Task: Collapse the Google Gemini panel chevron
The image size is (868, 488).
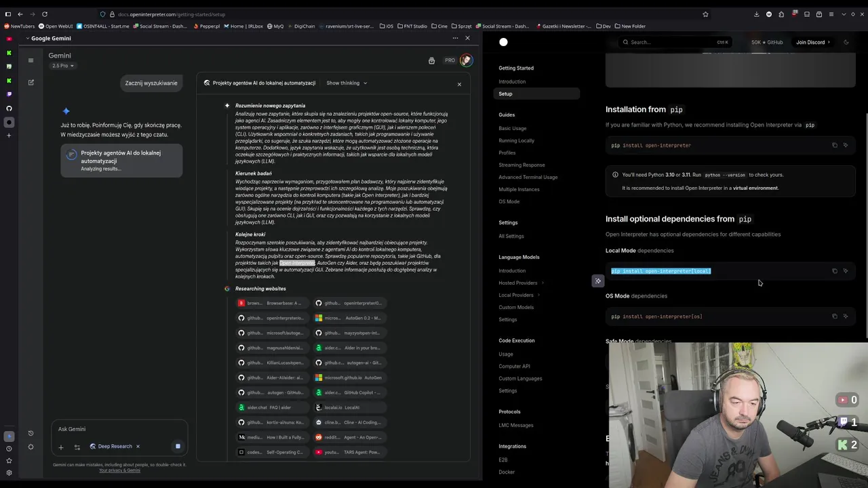Action: tap(28, 38)
